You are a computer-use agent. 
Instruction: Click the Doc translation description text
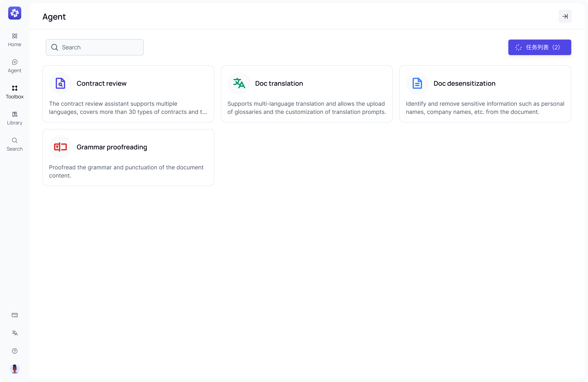click(x=307, y=108)
